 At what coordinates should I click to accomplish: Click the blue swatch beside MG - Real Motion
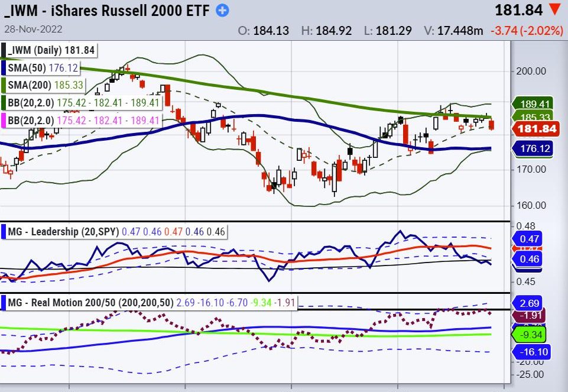pos(4,303)
